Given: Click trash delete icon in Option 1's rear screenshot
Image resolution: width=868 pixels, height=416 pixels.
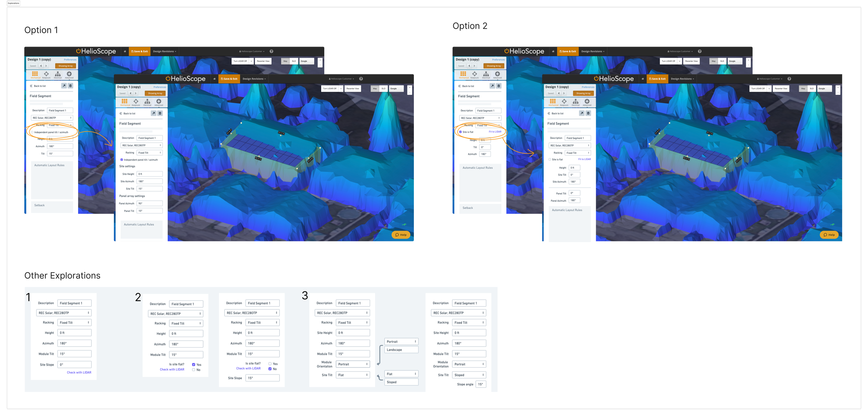Looking at the screenshot, I should 70,86.
